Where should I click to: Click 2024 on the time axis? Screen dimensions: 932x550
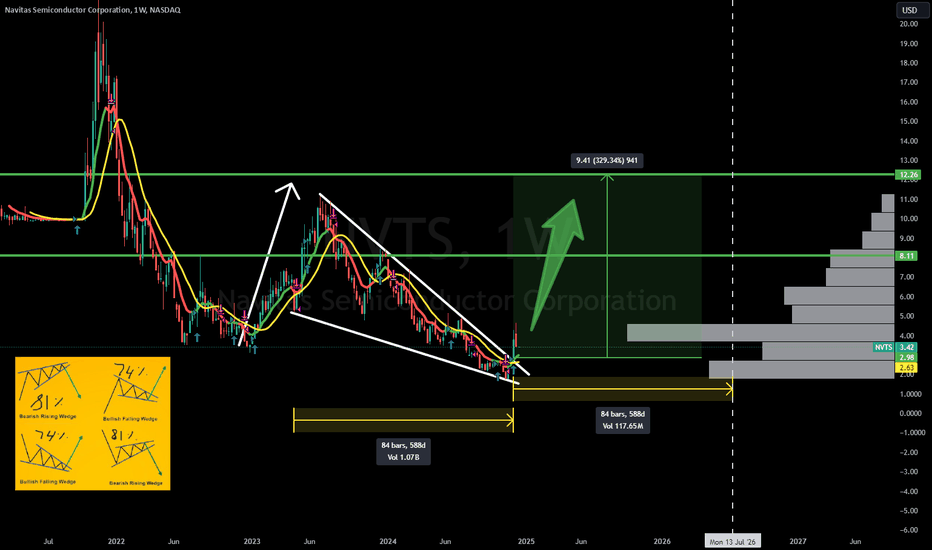(388, 542)
